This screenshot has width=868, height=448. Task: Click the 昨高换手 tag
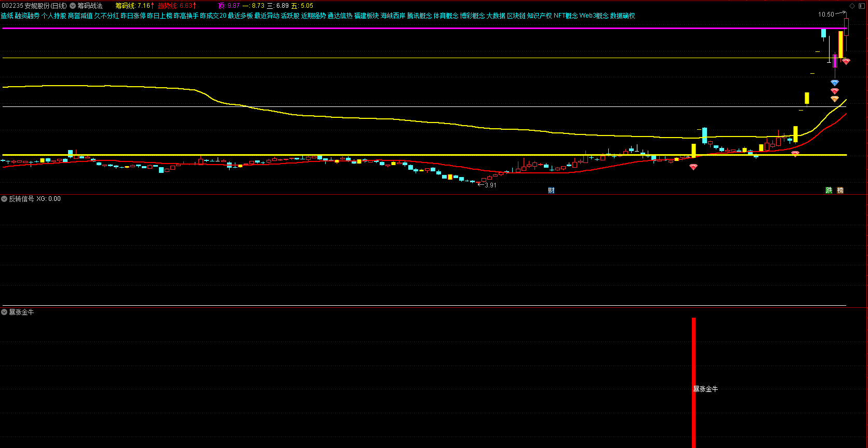tap(186, 16)
